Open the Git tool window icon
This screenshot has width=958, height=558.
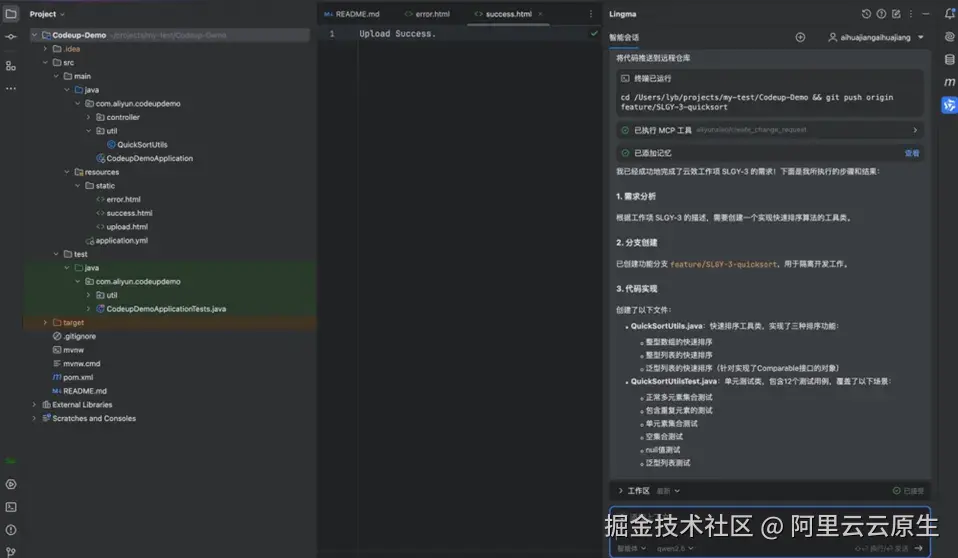(x=11, y=551)
